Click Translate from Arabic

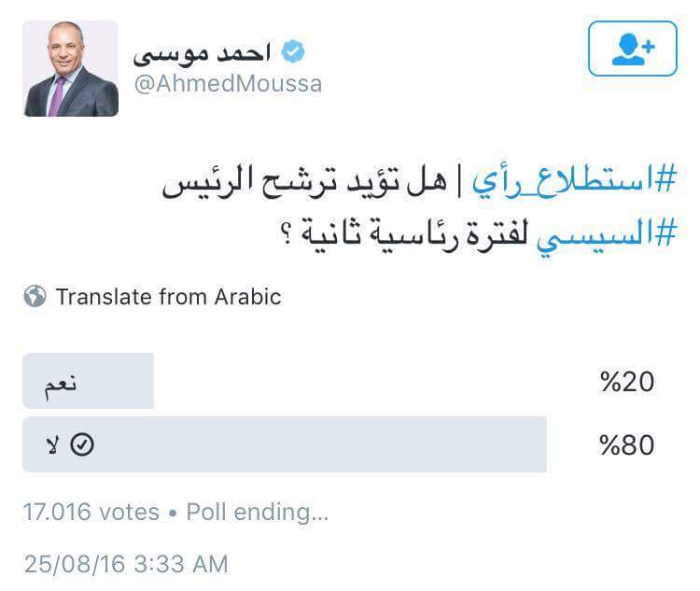tap(168, 297)
